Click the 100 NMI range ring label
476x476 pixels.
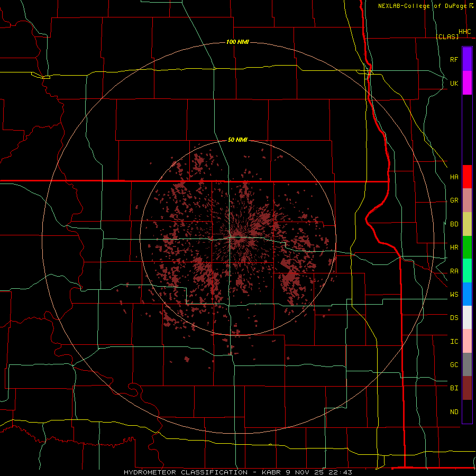click(x=237, y=42)
